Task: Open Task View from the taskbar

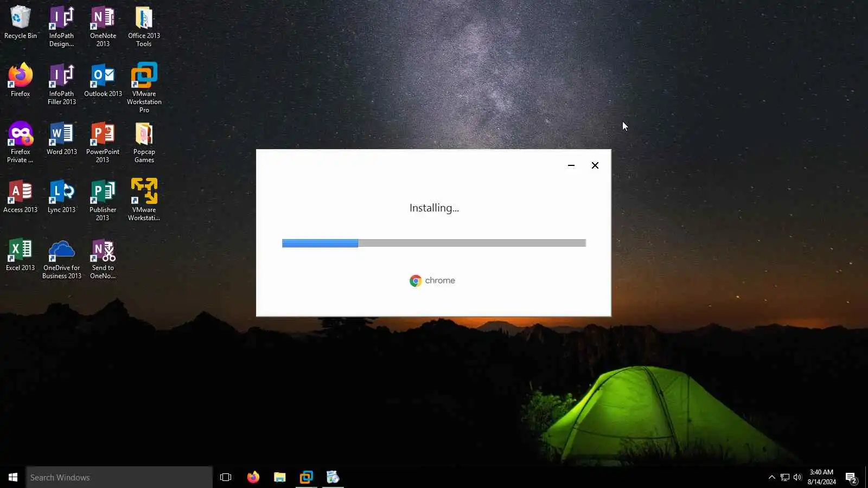Action: point(226,477)
